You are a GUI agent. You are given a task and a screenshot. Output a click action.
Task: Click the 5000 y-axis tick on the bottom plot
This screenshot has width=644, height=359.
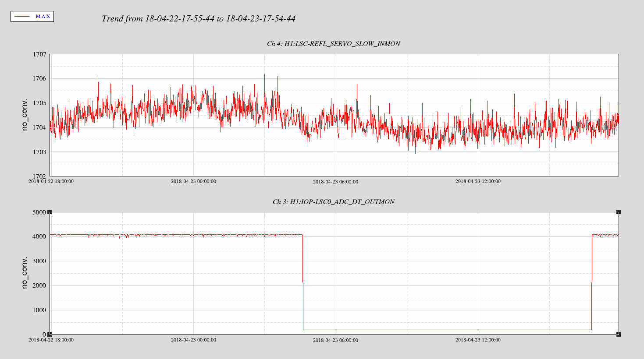[39, 212]
